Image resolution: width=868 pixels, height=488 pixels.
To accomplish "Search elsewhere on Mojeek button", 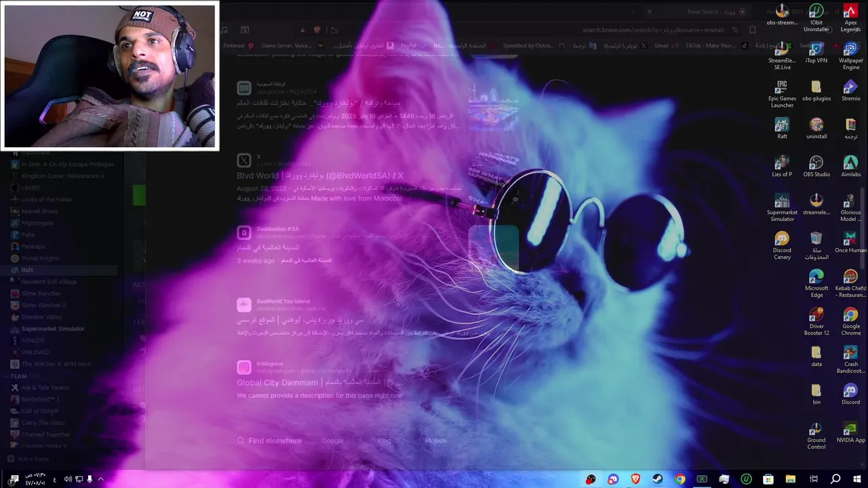I will [435, 441].
